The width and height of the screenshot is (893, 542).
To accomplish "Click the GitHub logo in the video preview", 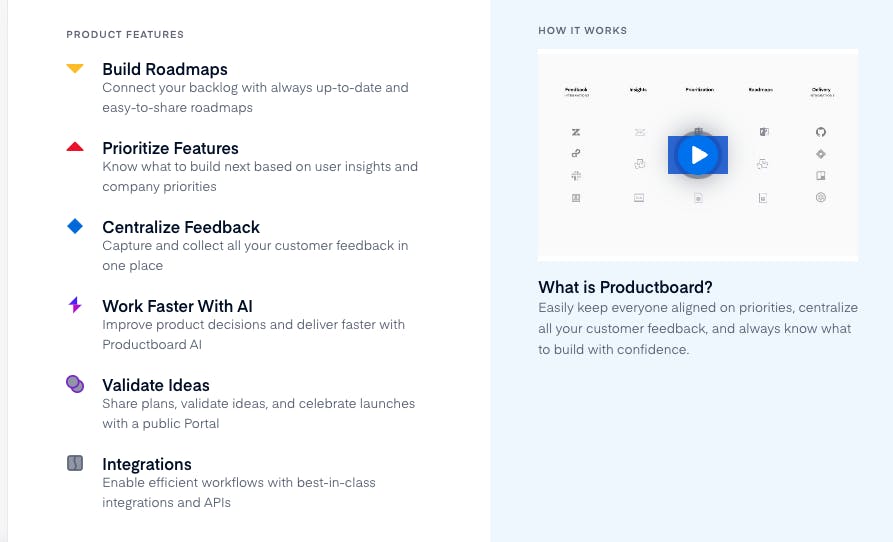I will 821,132.
